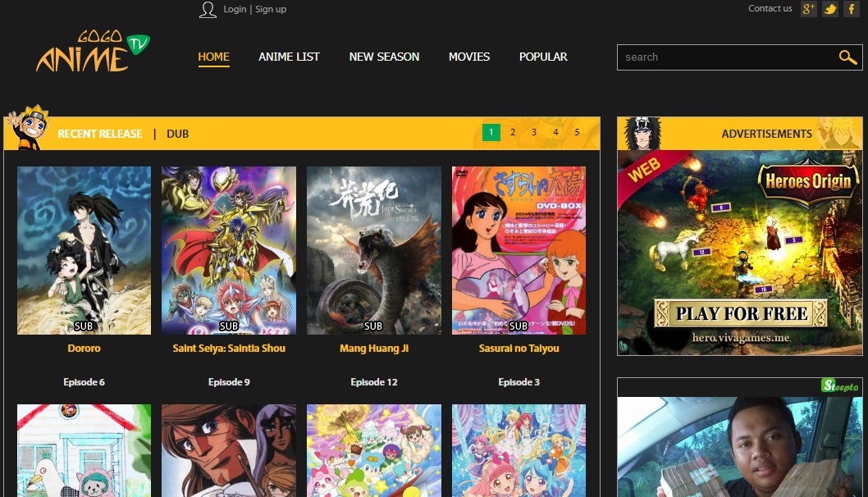Screen dimensions: 868x497
Task: Open the Saint Seiya: Saintia Shou poster
Action: [229, 250]
